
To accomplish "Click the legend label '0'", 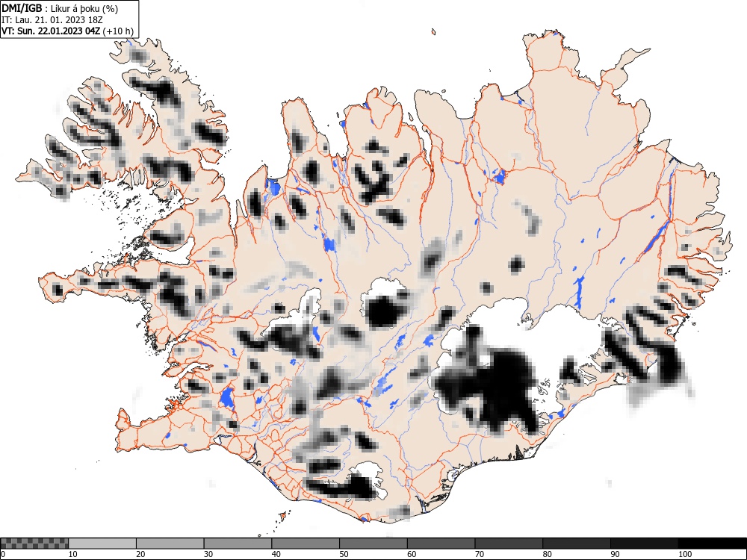I will 3,554.
